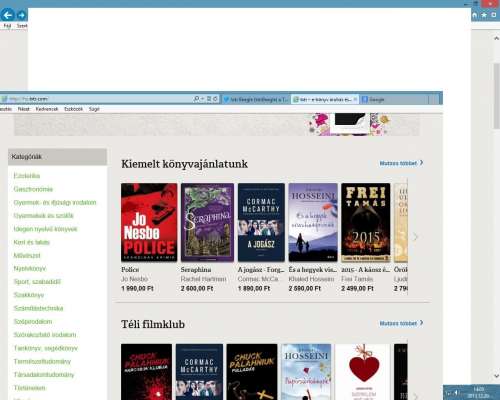Click the scroll up arrow of outer window
This screenshot has width=500, height=400.
point(496,38)
